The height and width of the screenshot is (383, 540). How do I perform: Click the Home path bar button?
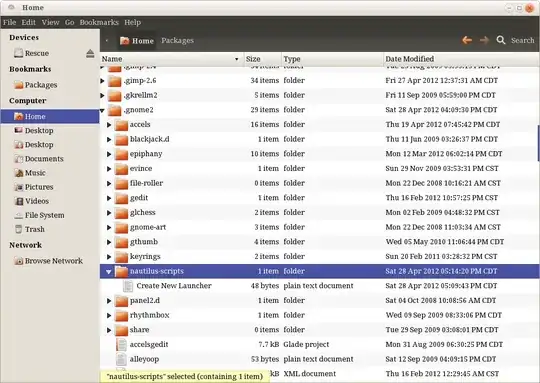pyautogui.click(x=137, y=41)
